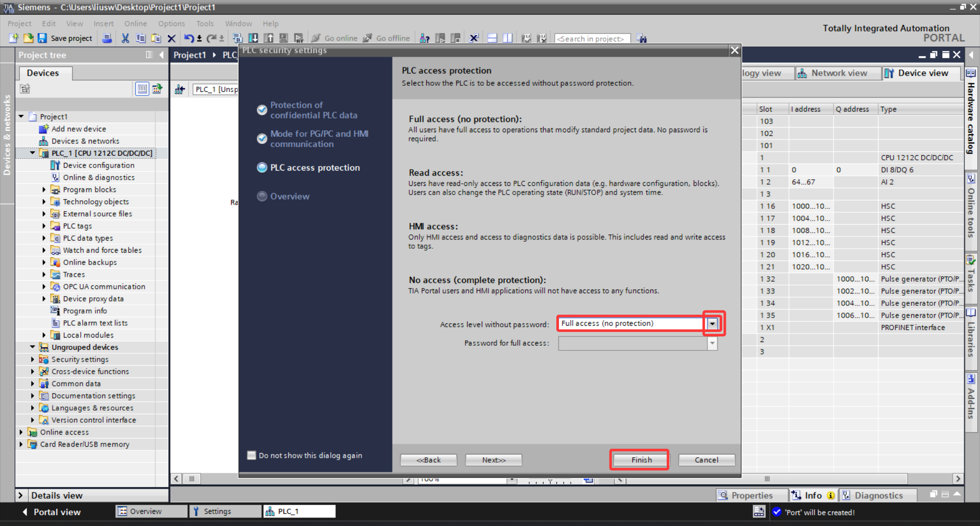
Task: Click the Download to device icon
Action: coord(253,38)
